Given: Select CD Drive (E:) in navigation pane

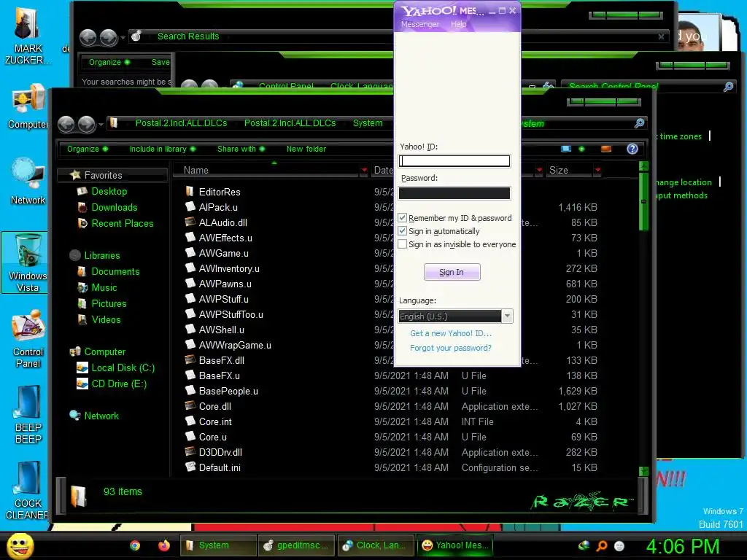Looking at the screenshot, I should tap(119, 384).
